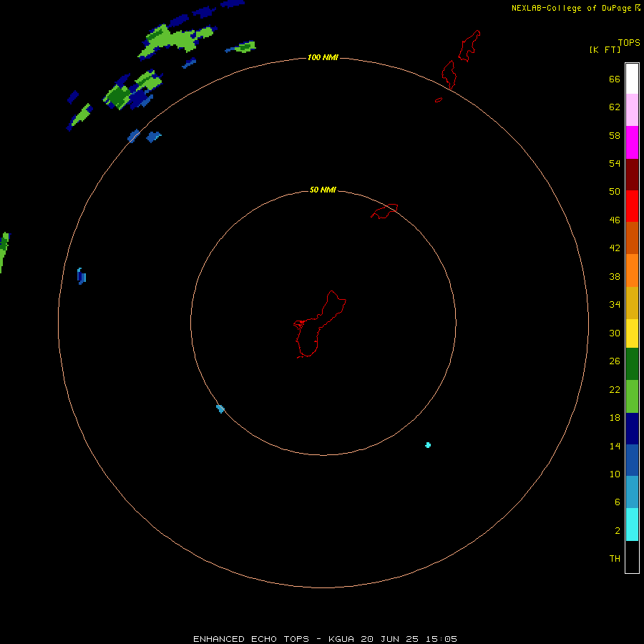Click the legend value '34'
The height and width of the screenshot is (644, 644).
(x=615, y=305)
